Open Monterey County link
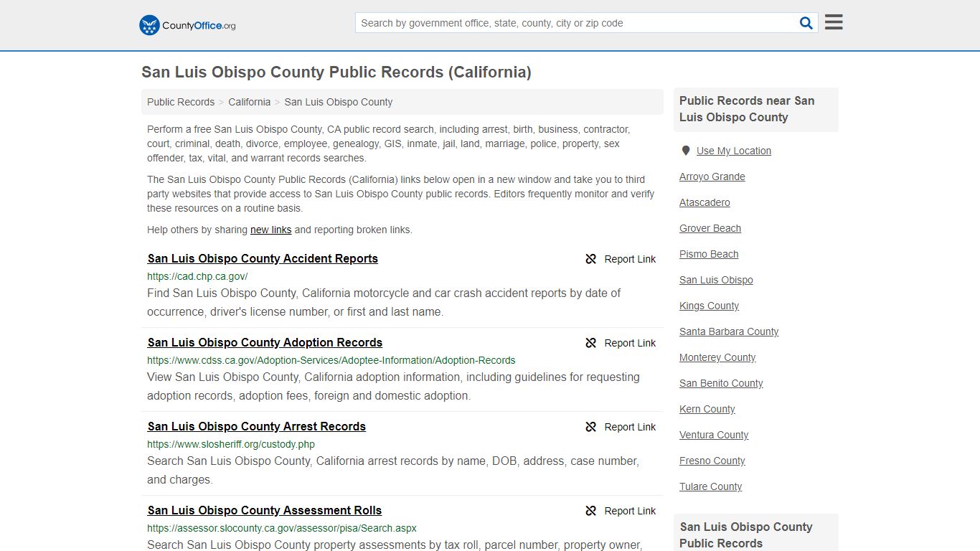Screen dimensions: 980x551 coord(717,357)
